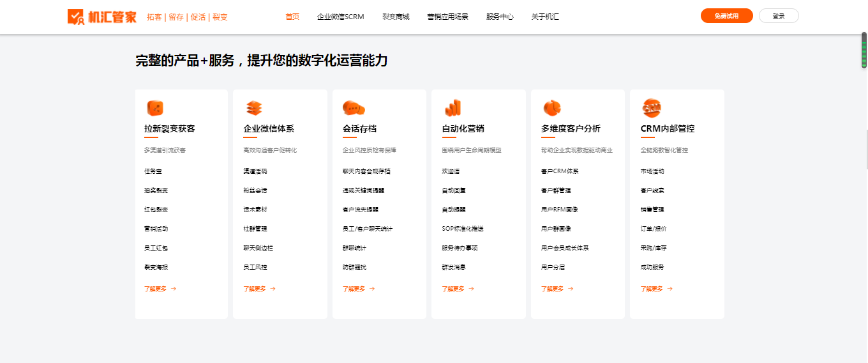Viewport: 868px width, 363px height.
Task: Click the 用户会员成长体系 item
Action: click(x=565, y=248)
